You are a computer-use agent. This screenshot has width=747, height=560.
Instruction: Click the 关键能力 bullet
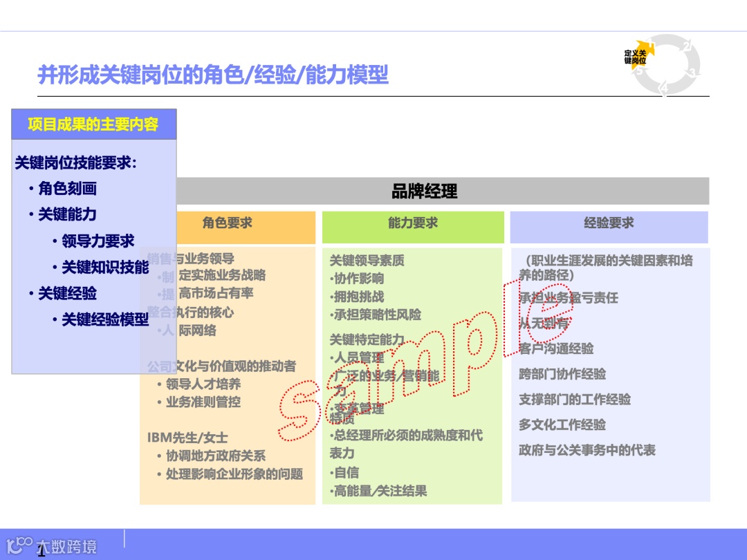click(67, 214)
